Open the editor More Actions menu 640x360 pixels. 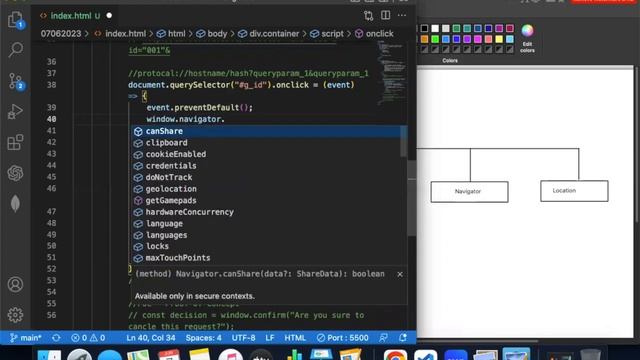click(402, 16)
